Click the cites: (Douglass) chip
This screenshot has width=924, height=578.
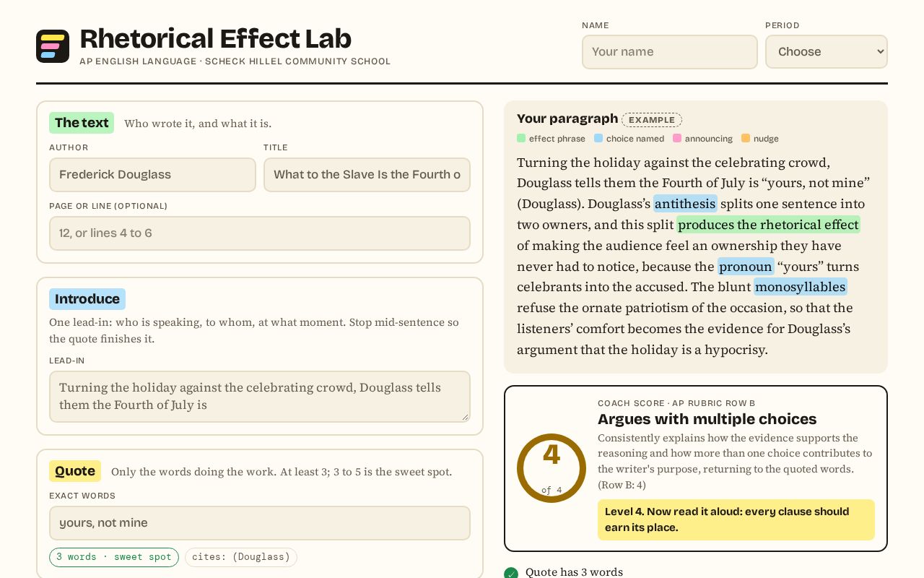[x=241, y=557]
